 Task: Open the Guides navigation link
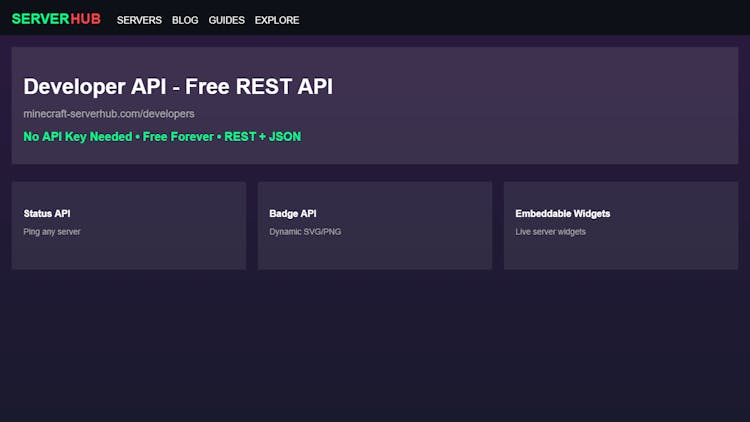click(226, 20)
